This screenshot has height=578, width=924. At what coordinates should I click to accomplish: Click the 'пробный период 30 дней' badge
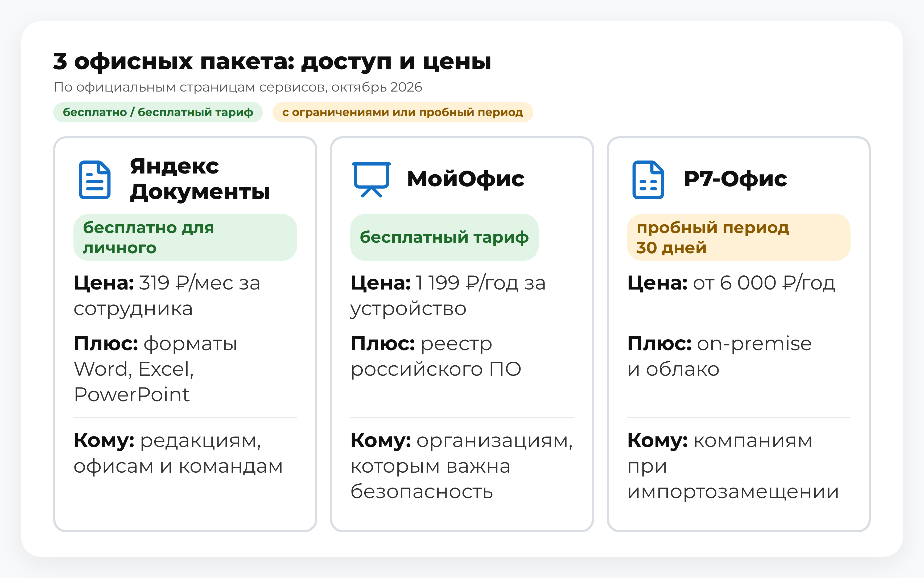click(739, 237)
